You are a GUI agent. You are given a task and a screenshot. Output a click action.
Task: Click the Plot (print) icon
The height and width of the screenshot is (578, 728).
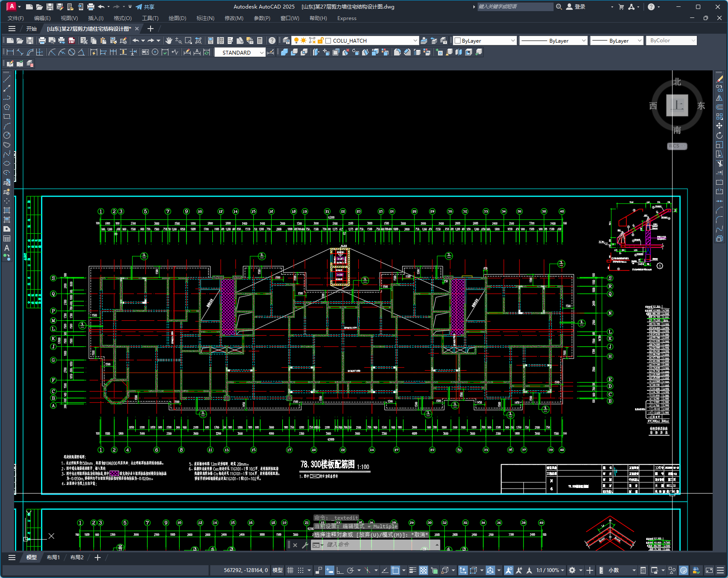point(42,41)
